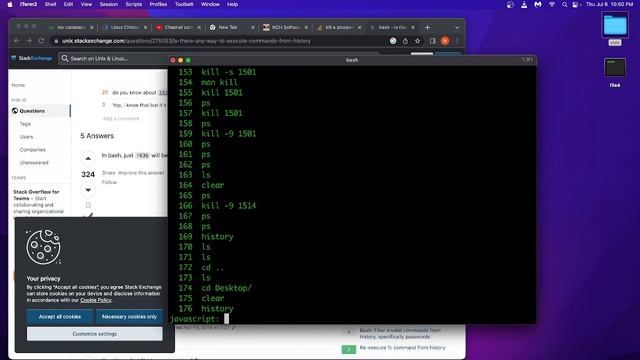Click the Add a comment link
640x360 pixels.
121,119
